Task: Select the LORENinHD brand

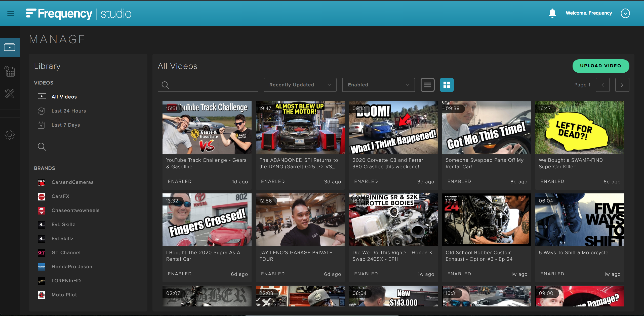Action: pyautogui.click(x=66, y=281)
